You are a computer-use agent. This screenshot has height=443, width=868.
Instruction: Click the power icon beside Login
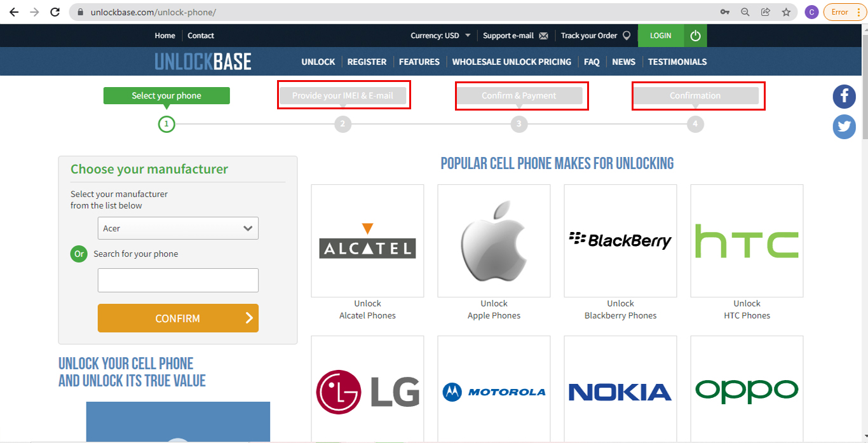click(695, 36)
